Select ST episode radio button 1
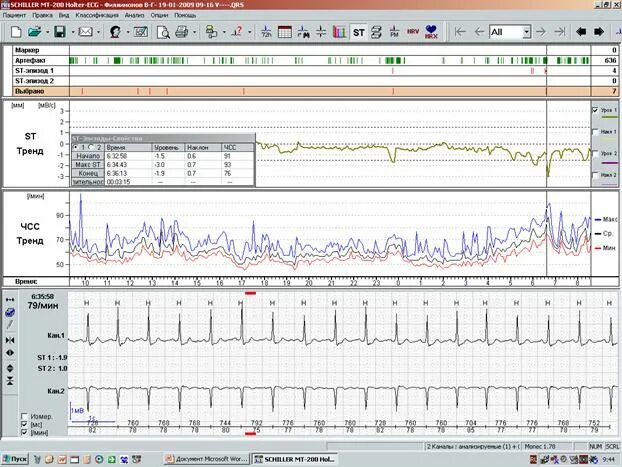Image resolution: width=622 pixels, height=467 pixels. pos(75,147)
